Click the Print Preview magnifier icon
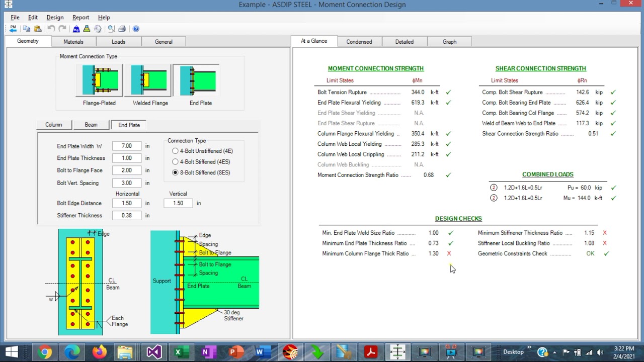 (111, 29)
